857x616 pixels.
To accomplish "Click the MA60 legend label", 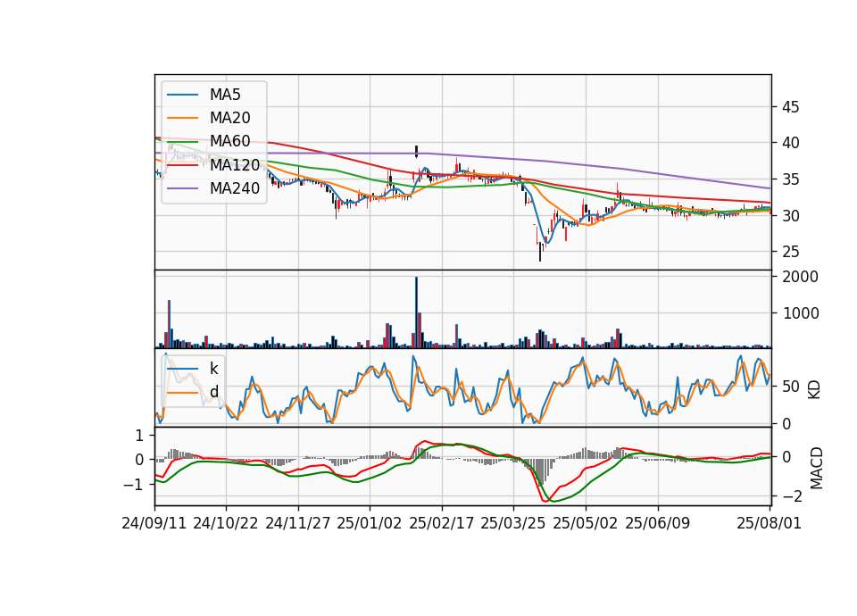I will [229, 142].
